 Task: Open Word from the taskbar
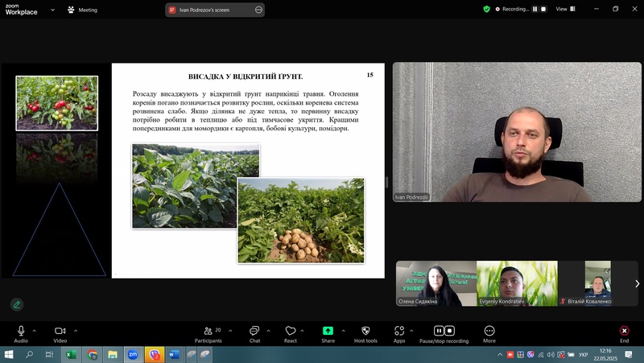point(174,354)
